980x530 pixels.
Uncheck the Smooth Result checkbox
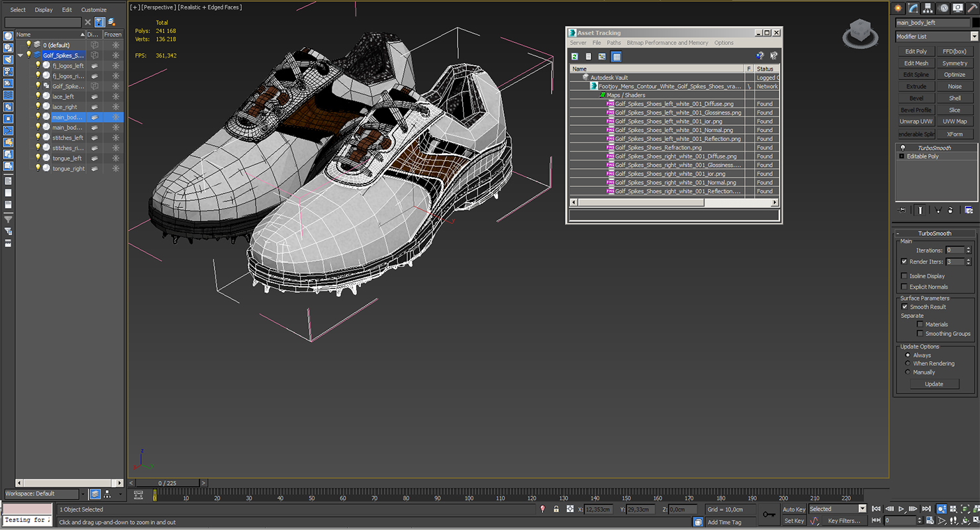905,307
